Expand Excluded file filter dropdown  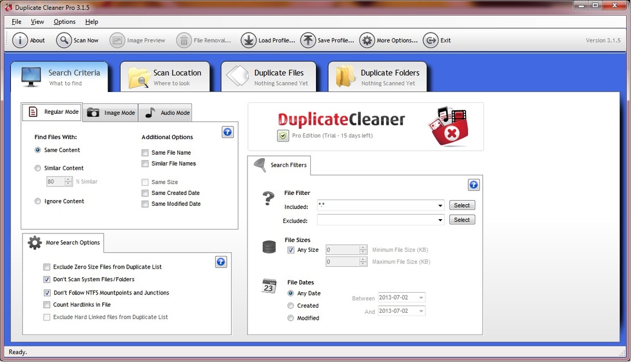point(440,220)
